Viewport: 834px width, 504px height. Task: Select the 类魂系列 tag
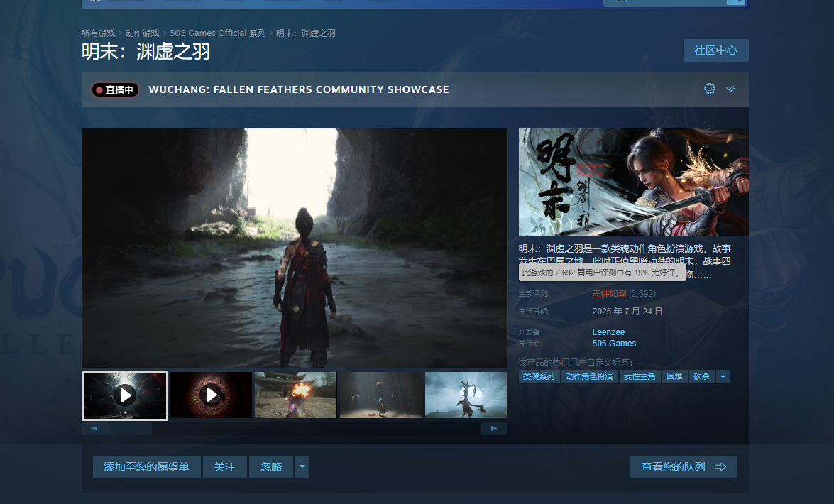(x=539, y=377)
